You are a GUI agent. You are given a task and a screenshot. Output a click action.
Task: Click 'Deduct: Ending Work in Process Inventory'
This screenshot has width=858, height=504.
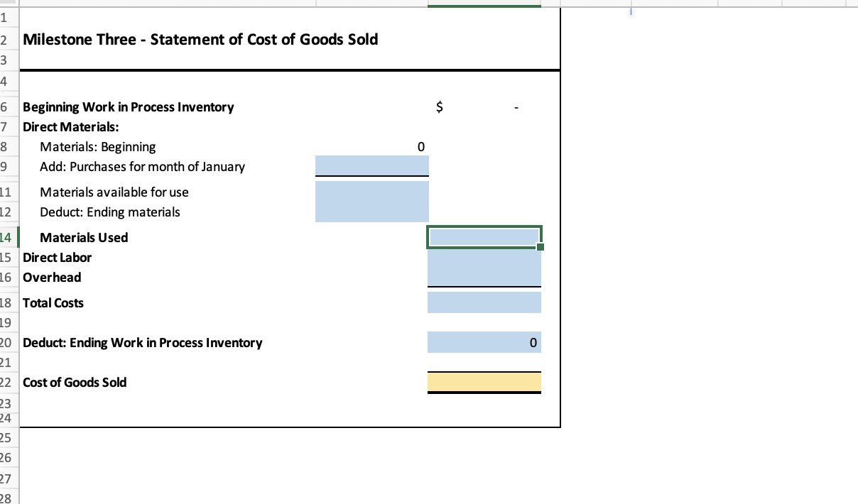pyautogui.click(x=143, y=343)
